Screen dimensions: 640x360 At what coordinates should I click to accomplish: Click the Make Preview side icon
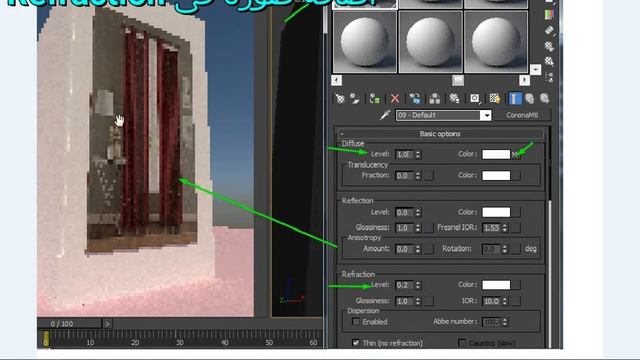tap(549, 31)
